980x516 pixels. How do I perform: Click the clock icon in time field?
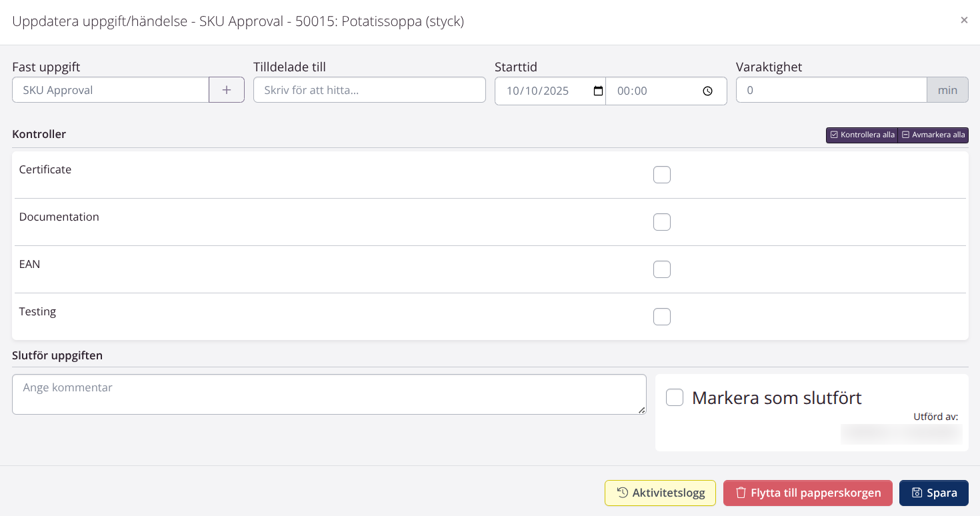click(707, 91)
